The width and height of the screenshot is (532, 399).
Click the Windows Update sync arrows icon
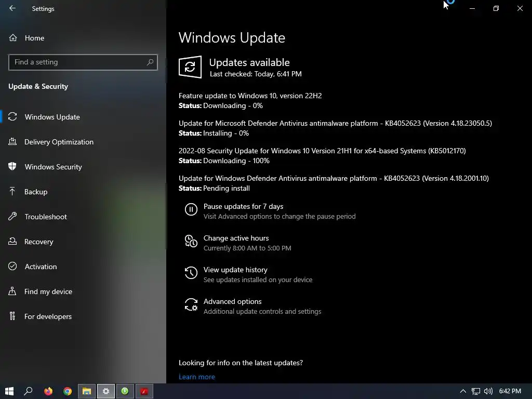pos(12,117)
